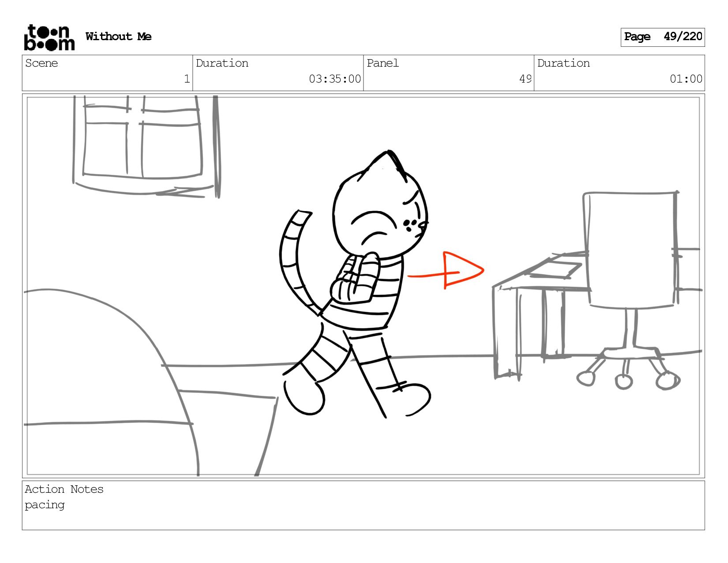This screenshot has width=728, height=563.
Task: Click the panel duration value '01:00'
Action: [x=686, y=79]
